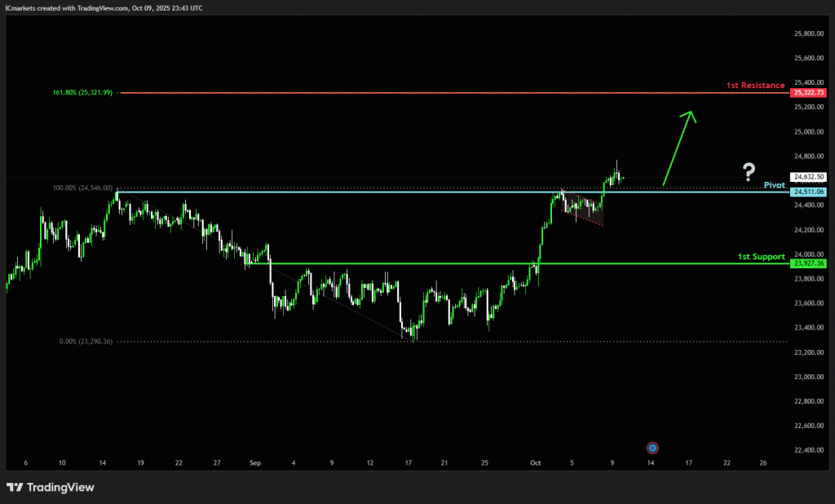
Task: Click the green 23,927.36 support price tag
Action: point(808,264)
